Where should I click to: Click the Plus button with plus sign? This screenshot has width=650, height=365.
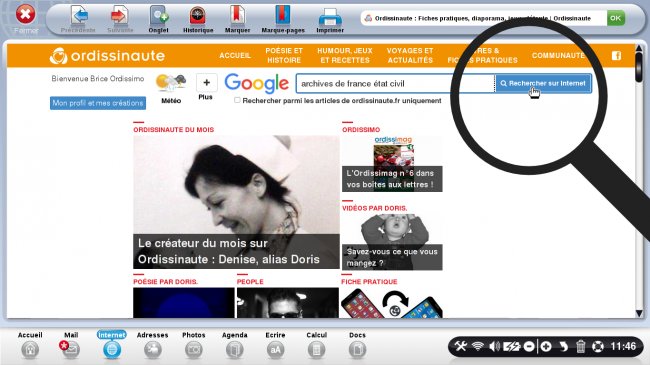[x=206, y=83]
